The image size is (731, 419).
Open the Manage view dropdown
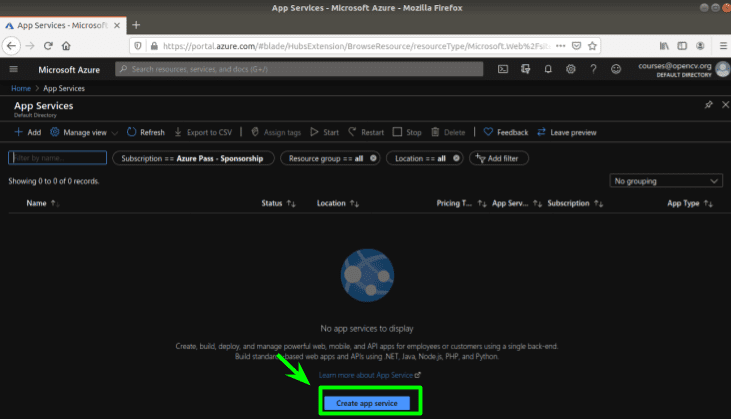tap(84, 132)
